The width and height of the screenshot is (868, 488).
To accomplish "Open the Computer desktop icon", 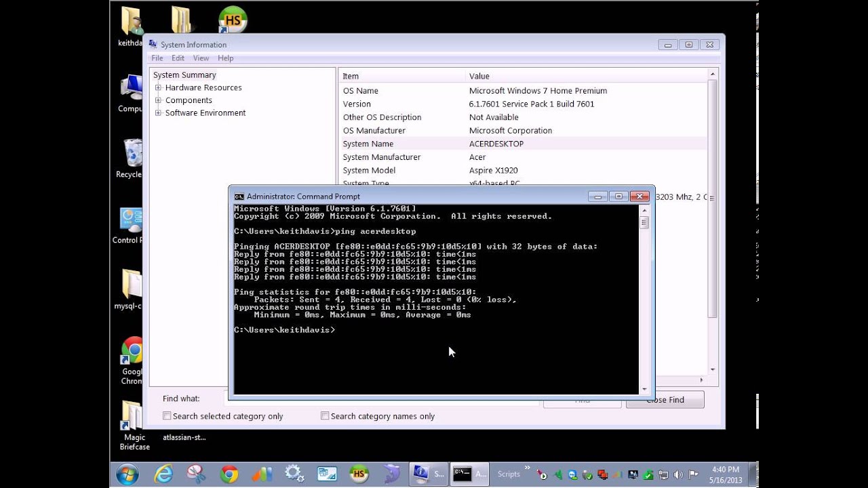I will tap(130, 94).
